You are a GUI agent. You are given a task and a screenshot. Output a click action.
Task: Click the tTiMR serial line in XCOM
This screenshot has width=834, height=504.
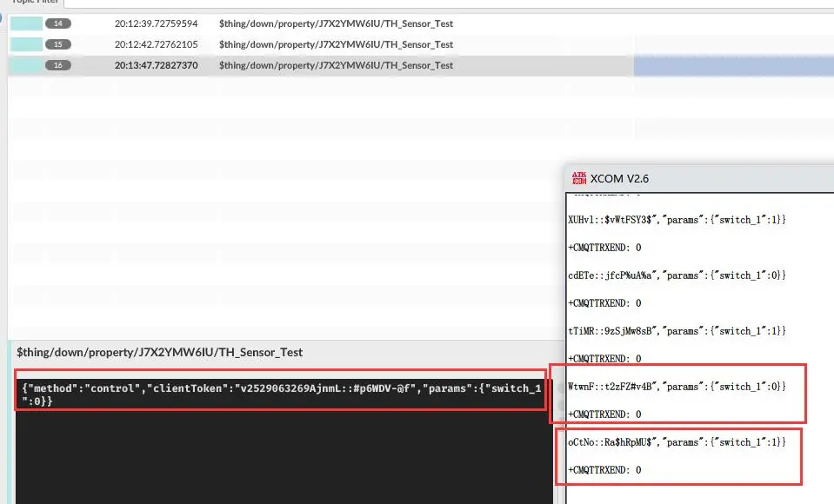point(677,331)
